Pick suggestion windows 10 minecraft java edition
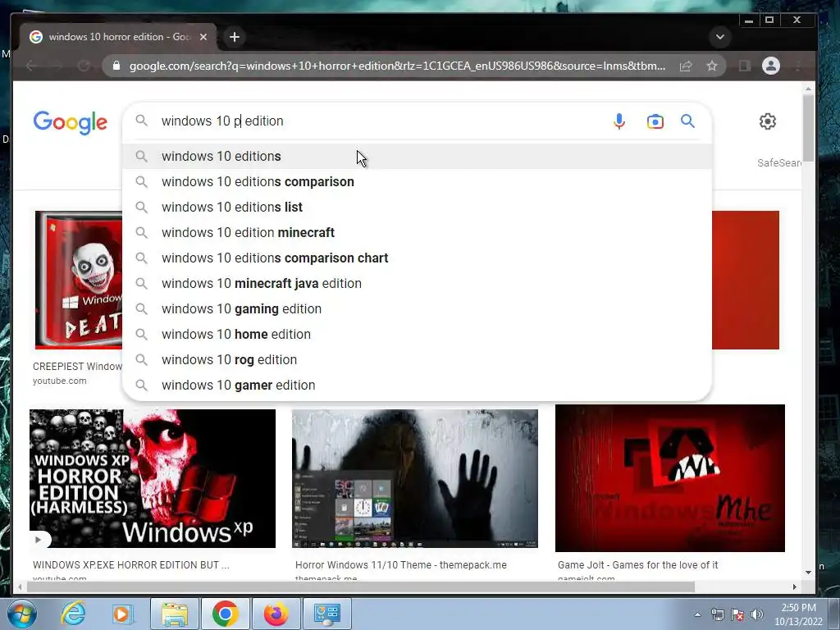 click(x=417, y=283)
